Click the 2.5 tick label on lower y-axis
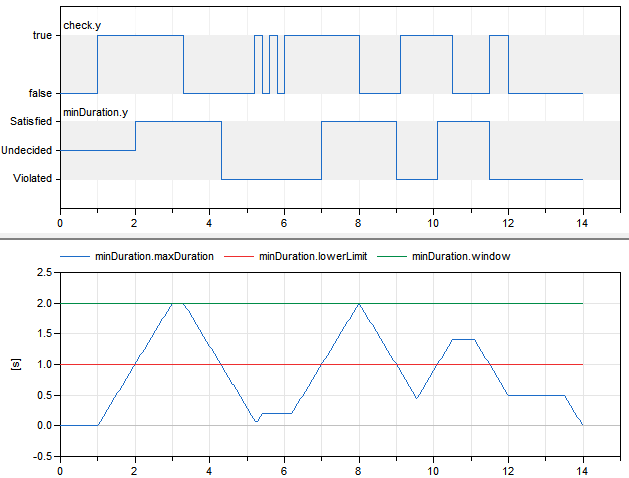 click(43, 272)
